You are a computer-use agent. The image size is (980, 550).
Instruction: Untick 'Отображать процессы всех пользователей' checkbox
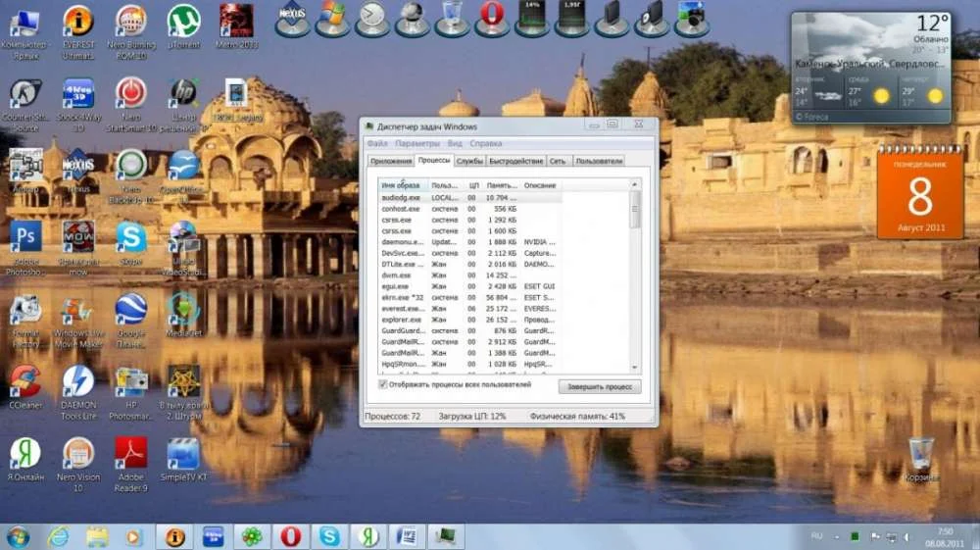(383, 385)
